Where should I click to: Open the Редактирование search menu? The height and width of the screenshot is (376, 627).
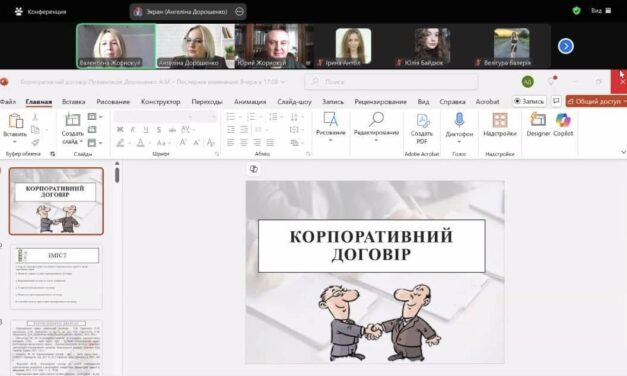(376, 126)
